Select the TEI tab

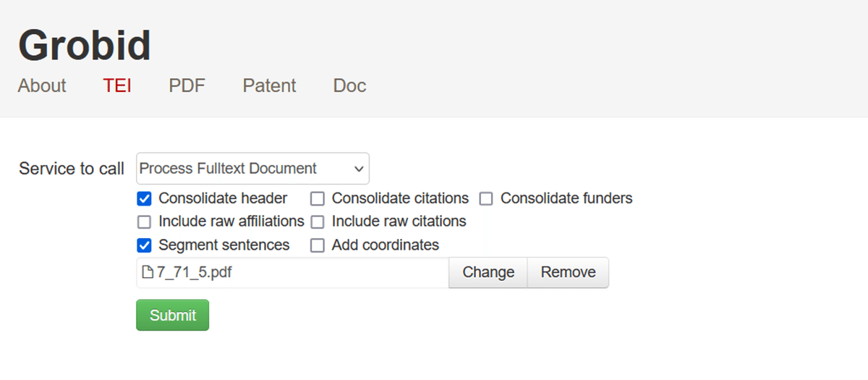coord(117,85)
